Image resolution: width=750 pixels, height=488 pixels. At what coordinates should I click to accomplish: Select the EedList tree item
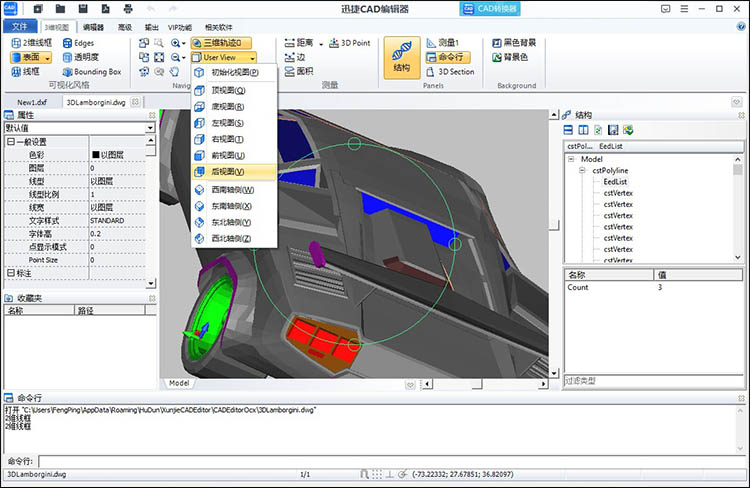coord(615,182)
